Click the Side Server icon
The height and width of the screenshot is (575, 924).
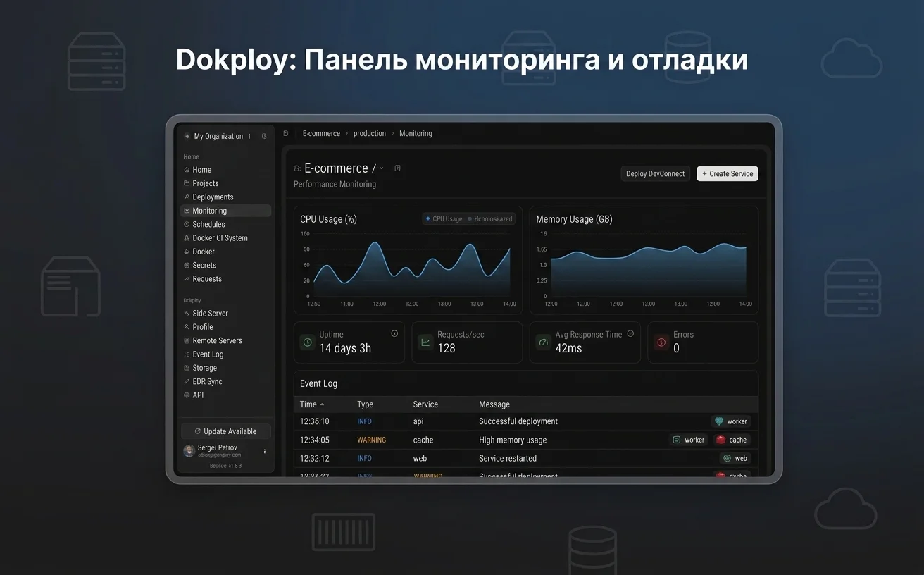187,313
